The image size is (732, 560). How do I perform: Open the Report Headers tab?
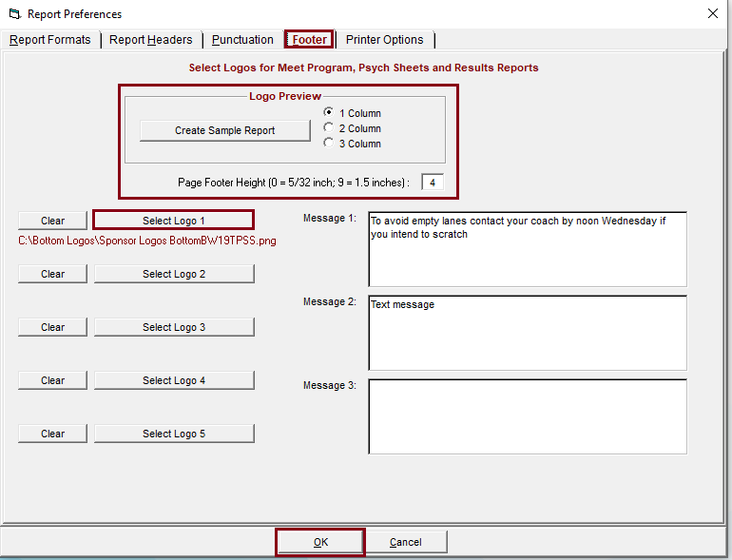coord(150,40)
